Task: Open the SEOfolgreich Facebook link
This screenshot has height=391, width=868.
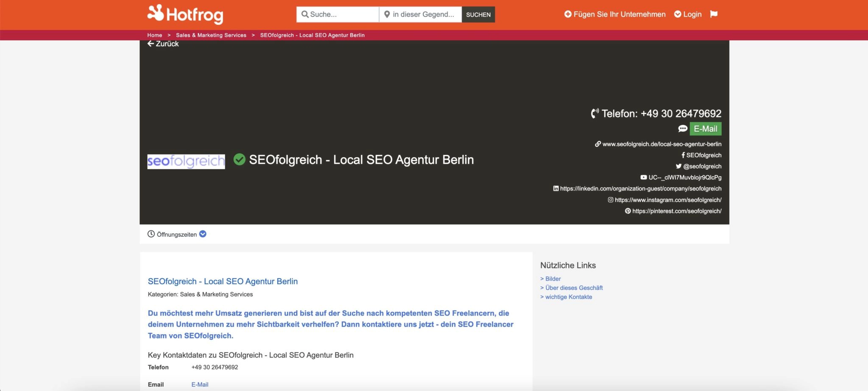Action: tap(701, 155)
